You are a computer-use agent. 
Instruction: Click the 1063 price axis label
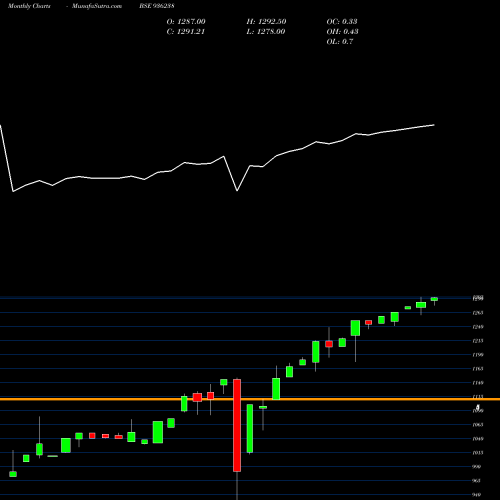point(478,425)
